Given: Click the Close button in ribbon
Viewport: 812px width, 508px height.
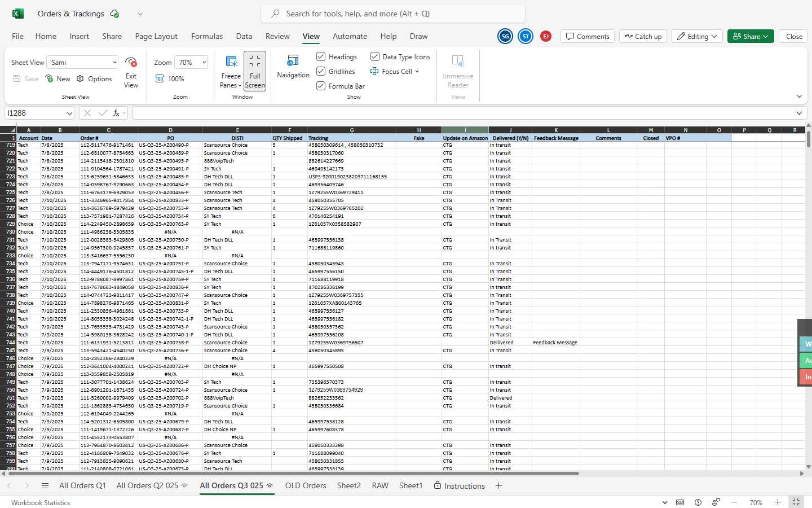Looking at the screenshot, I should tap(794, 36).
